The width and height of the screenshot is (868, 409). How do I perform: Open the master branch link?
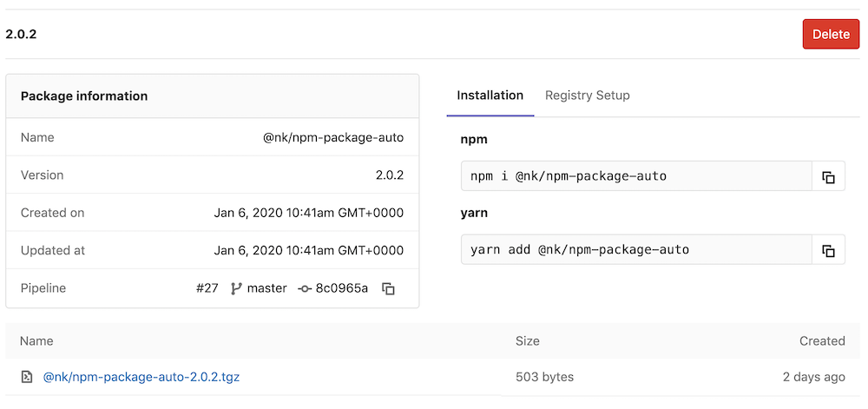(x=266, y=288)
